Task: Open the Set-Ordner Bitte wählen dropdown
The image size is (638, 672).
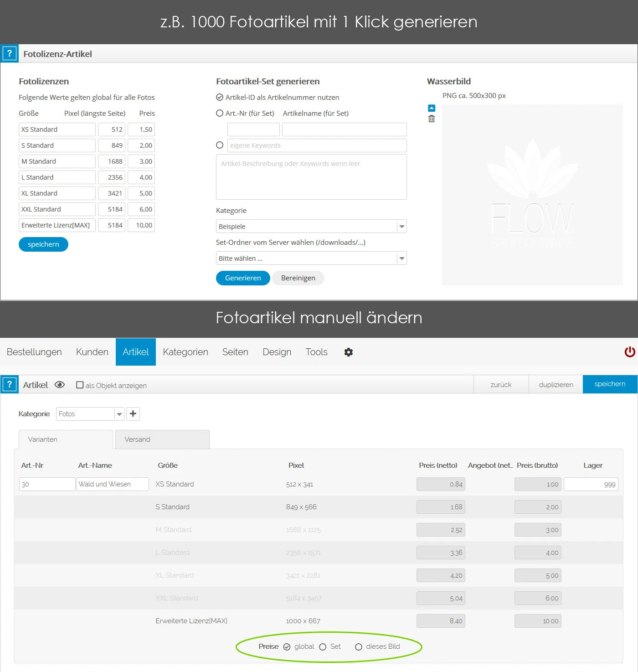Action: click(311, 258)
